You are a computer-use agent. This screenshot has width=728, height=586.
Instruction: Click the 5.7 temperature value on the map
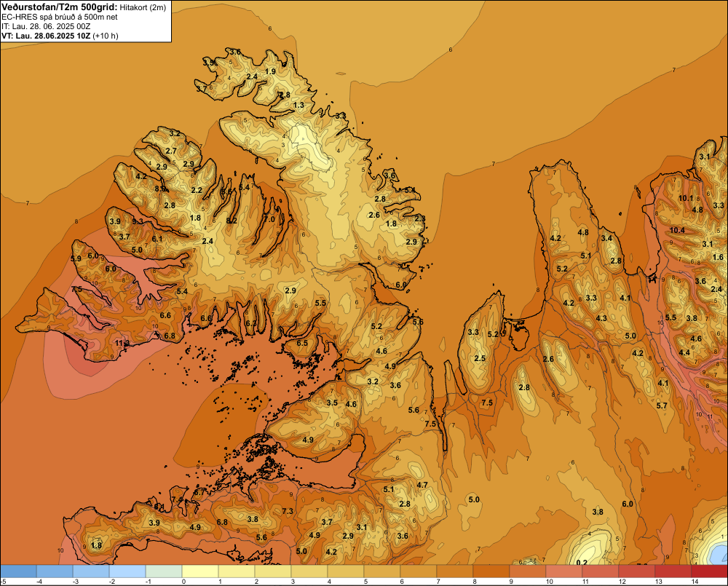pos(662,406)
